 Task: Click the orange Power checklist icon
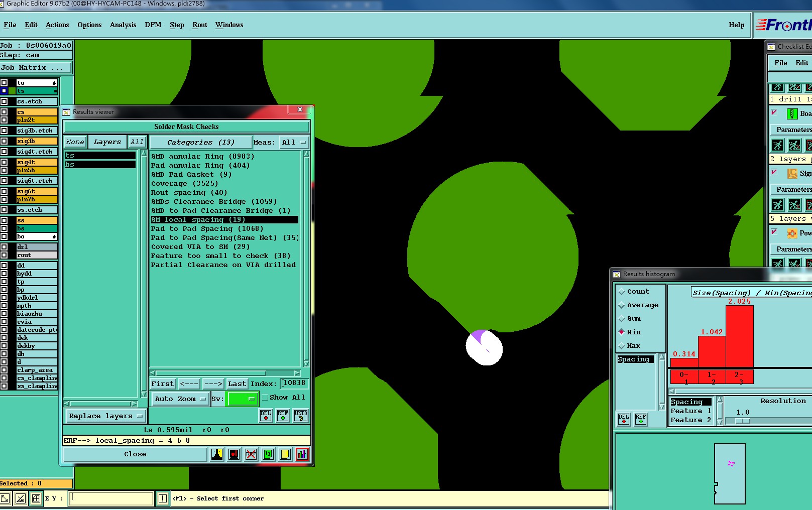(792, 233)
